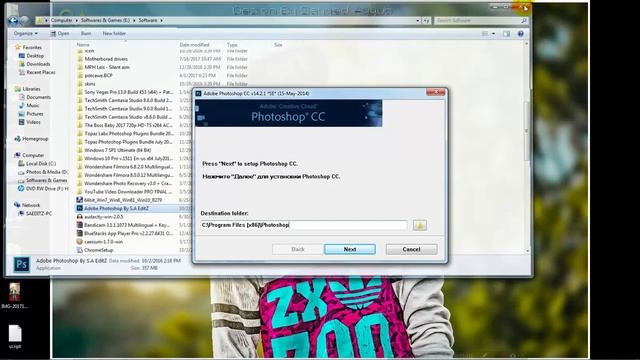
Task: Open Local Disk (C:) in navigation pane
Action: 41,164
